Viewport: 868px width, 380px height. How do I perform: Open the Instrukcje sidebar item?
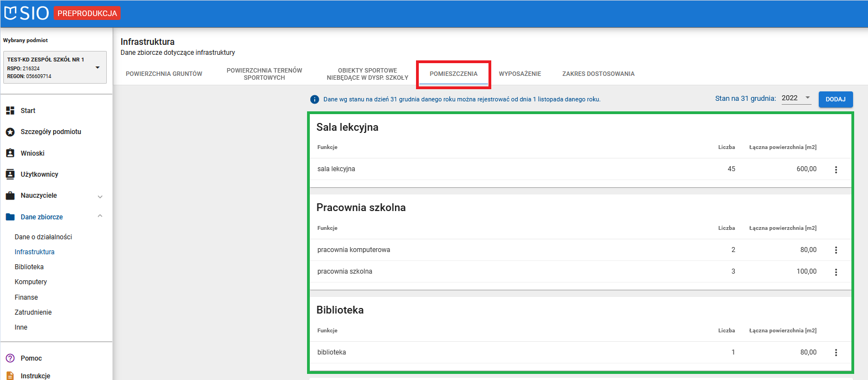pyautogui.click(x=35, y=376)
